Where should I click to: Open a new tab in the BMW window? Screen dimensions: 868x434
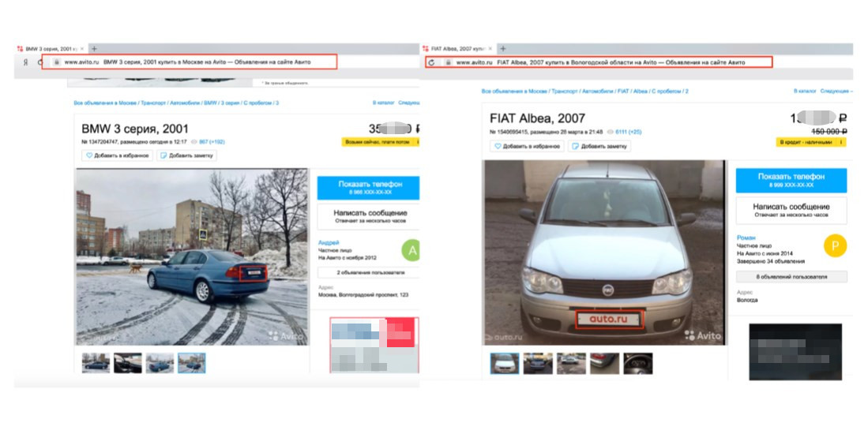(x=94, y=49)
